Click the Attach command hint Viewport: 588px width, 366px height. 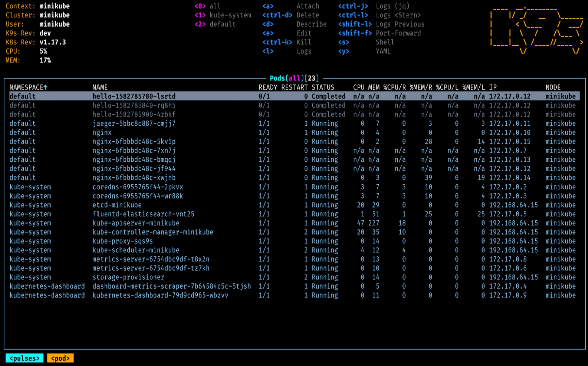coord(291,6)
